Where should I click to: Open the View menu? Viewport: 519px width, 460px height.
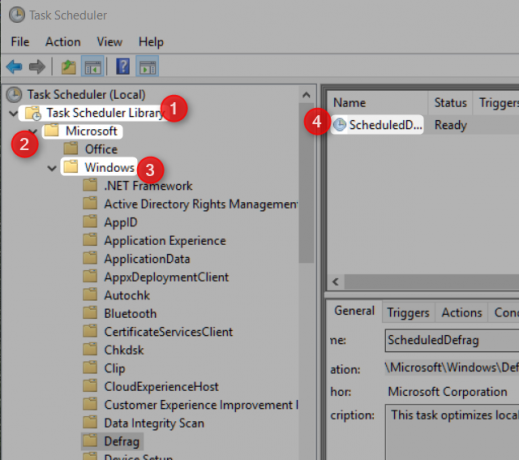point(109,42)
